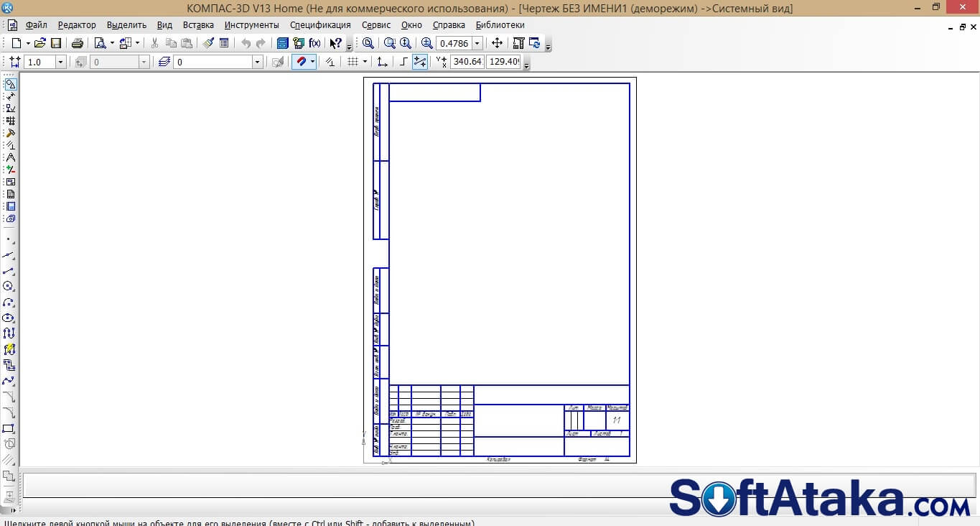
Task: Open the Dimensions panel in the left toolbar
Action: (10, 96)
